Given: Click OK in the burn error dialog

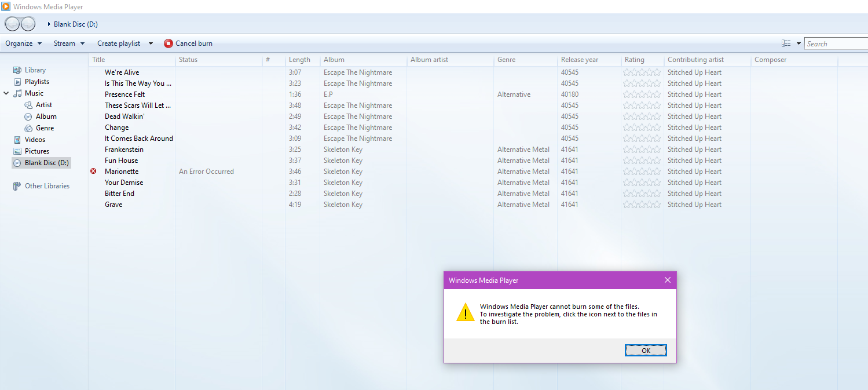Looking at the screenshot, I should click(646, 350).
